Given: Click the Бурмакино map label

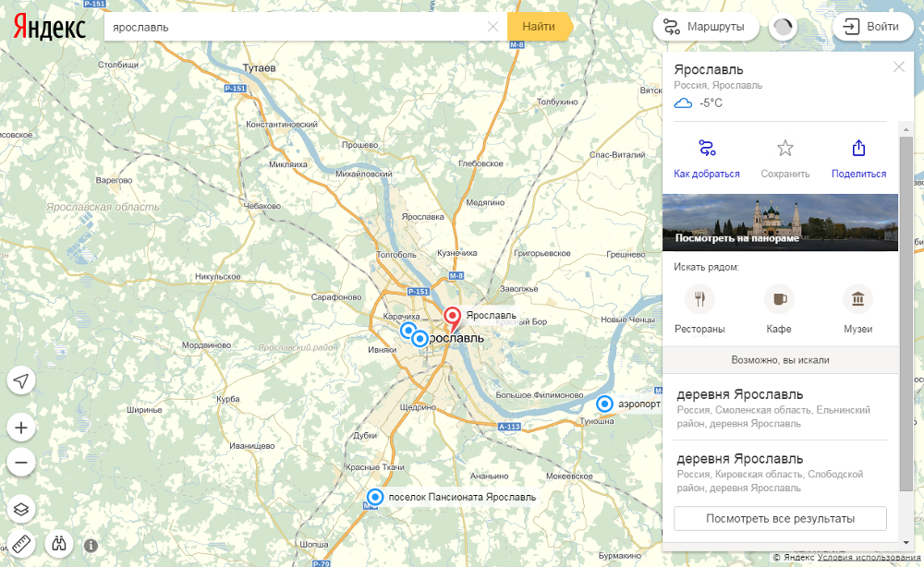Looking at the screenshot, I should [619, 555].
